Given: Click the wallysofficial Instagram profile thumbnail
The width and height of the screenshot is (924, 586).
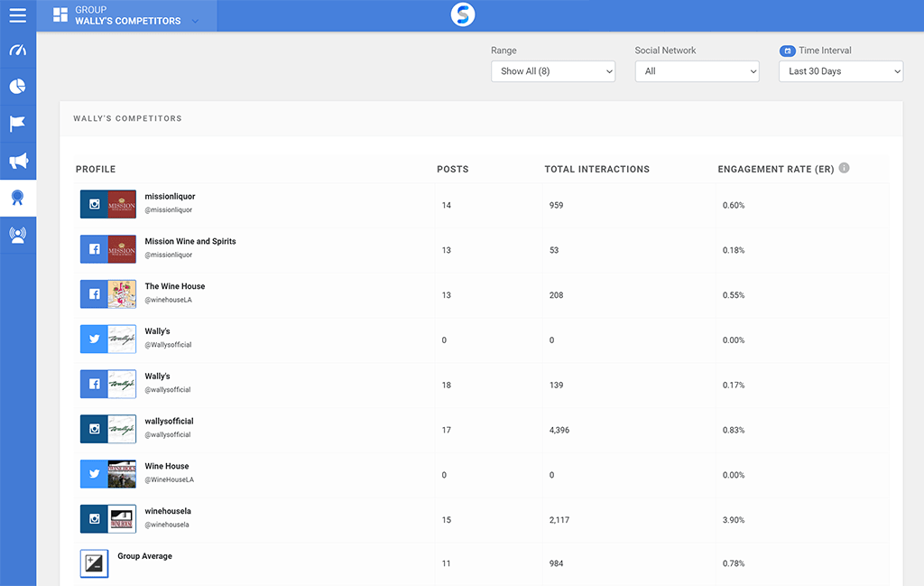Looking at the screenshot, I should (108, 429).
